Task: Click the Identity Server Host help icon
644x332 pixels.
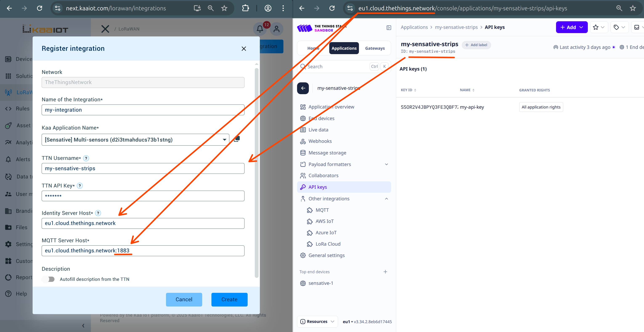Action: tap(98, 213)
